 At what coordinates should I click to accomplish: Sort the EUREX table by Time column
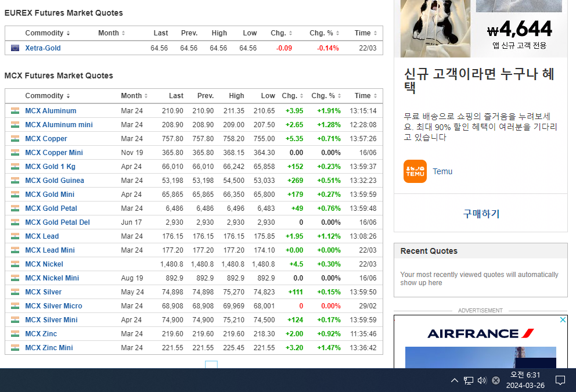[x=366, y=33]
